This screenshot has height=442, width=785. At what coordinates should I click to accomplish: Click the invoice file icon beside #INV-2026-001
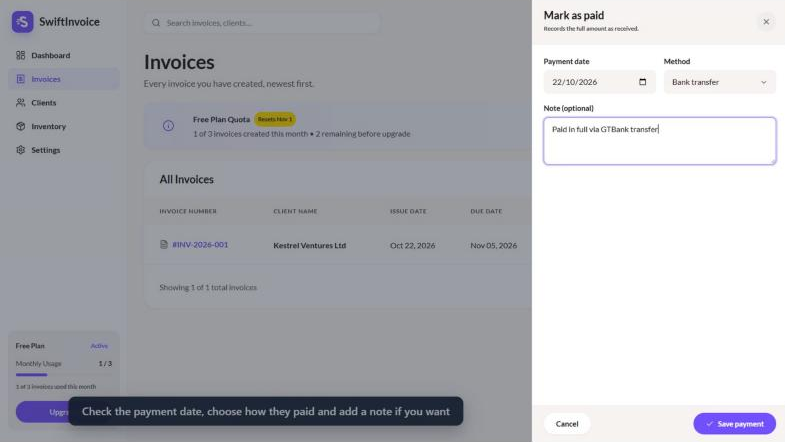[x=164, y=244]
